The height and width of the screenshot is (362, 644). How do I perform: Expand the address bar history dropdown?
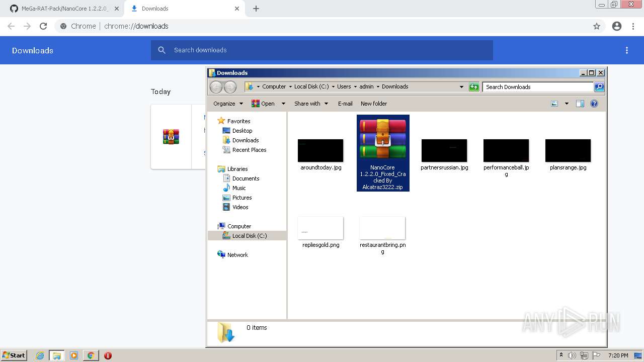tap(461, 87)
